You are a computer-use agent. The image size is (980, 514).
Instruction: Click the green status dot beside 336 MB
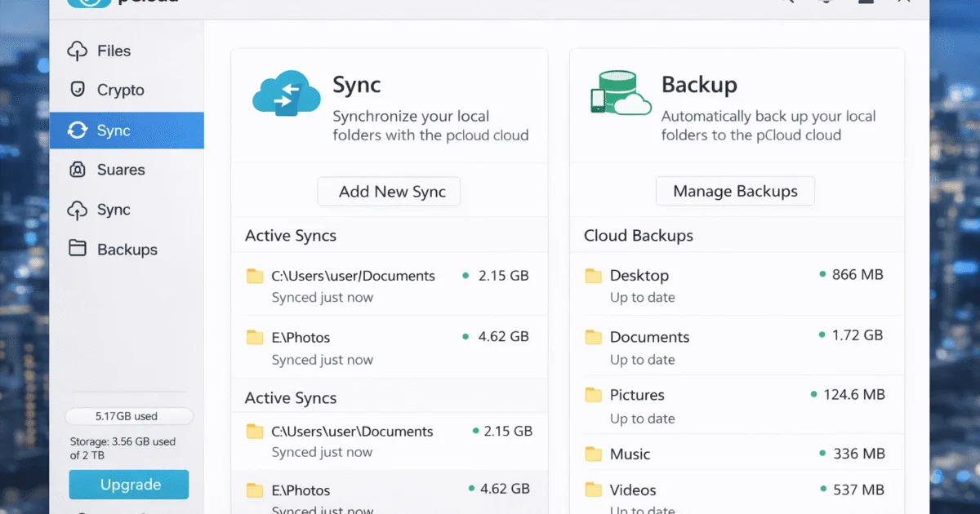[822, 454]
